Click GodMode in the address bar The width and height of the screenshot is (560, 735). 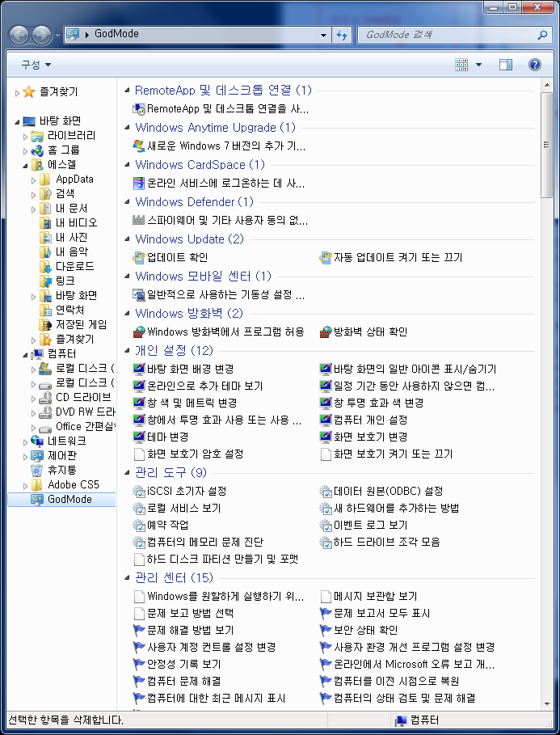pyautogui.click(x=116, y=34)
